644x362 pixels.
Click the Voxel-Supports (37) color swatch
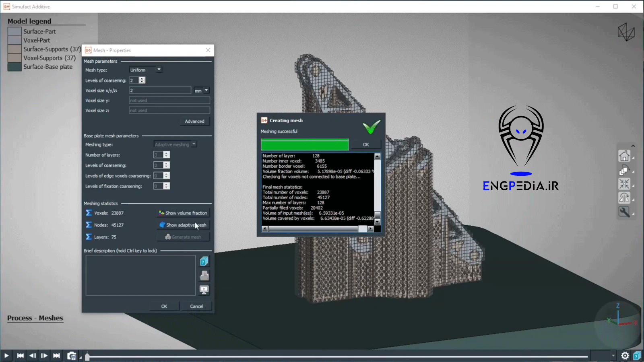[x=14, y=58]
